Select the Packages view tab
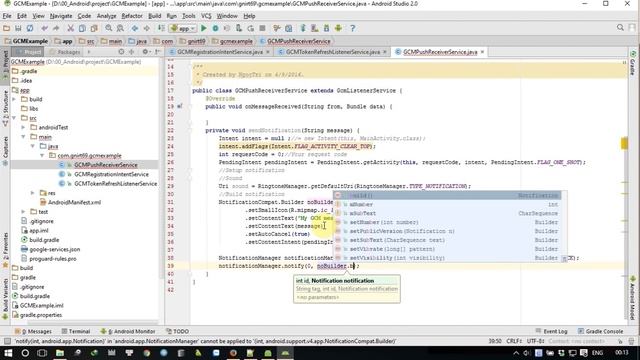 (x=65, y=52)
